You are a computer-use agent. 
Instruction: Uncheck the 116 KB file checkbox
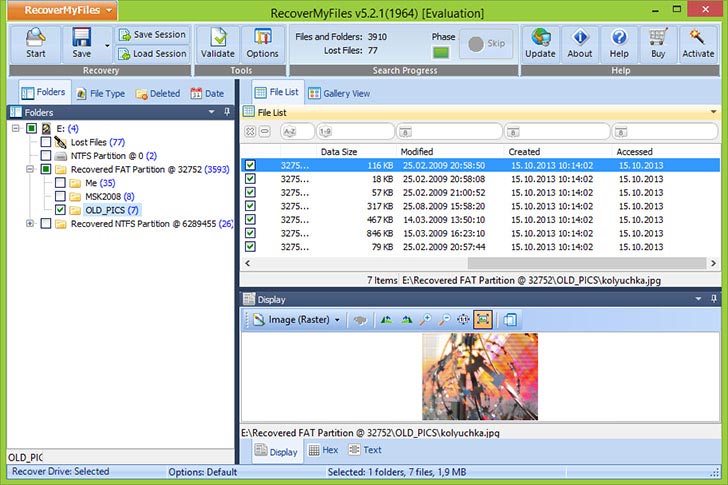[x=250, y=165]
